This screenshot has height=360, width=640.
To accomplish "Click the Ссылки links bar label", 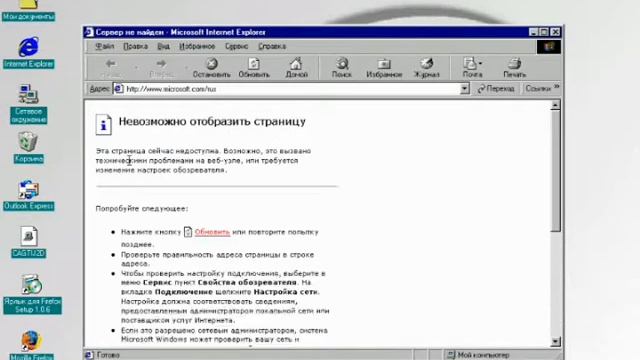I will [538, 89].
